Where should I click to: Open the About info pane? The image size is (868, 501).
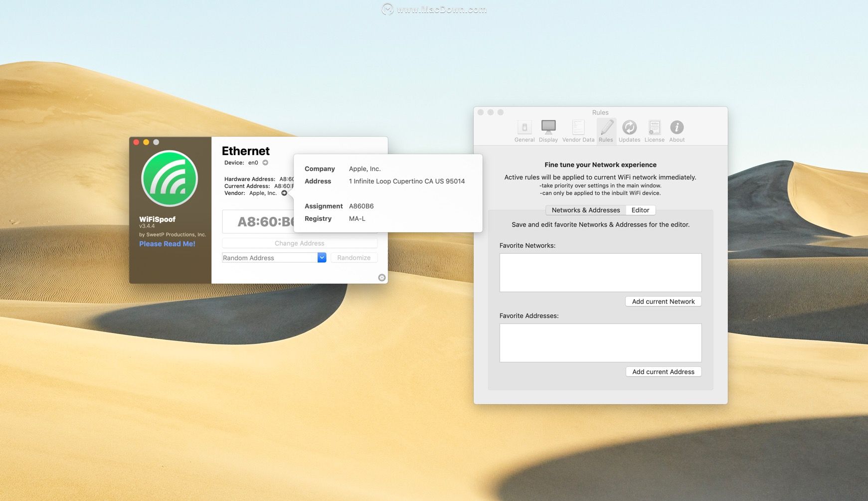pyautogui.click(x=677, y=131)
